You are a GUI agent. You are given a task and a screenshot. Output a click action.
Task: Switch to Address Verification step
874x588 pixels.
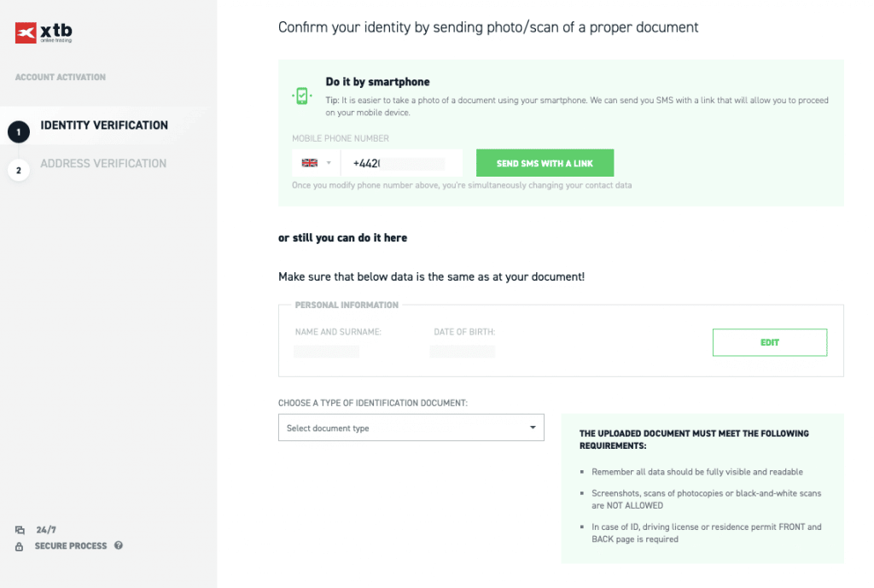point(103,164)
